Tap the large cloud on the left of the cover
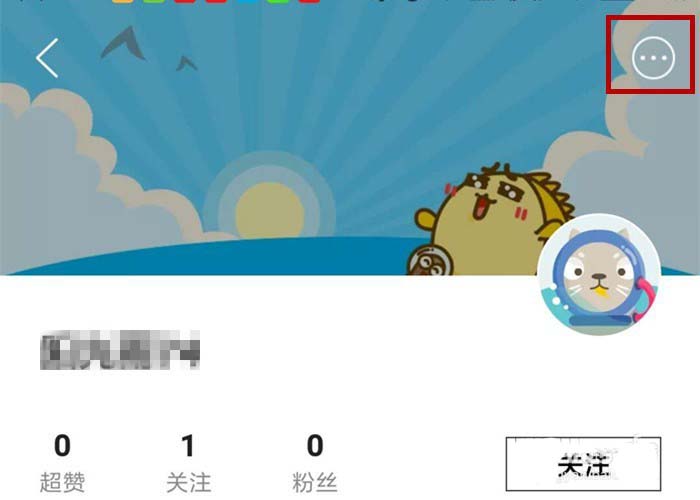 click(x=89, y=179)
